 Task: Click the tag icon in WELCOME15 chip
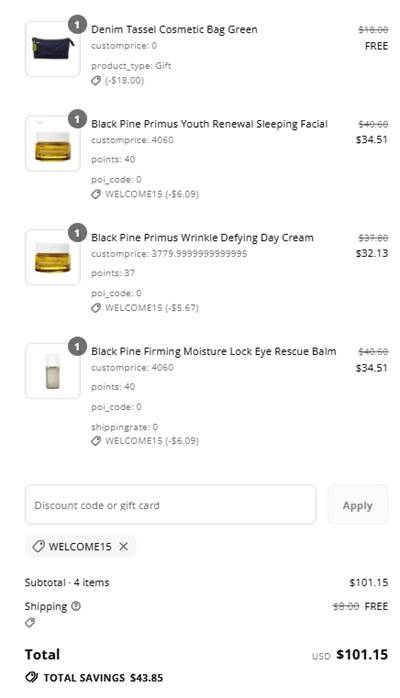pyautogui.click(x=38, y=546)
